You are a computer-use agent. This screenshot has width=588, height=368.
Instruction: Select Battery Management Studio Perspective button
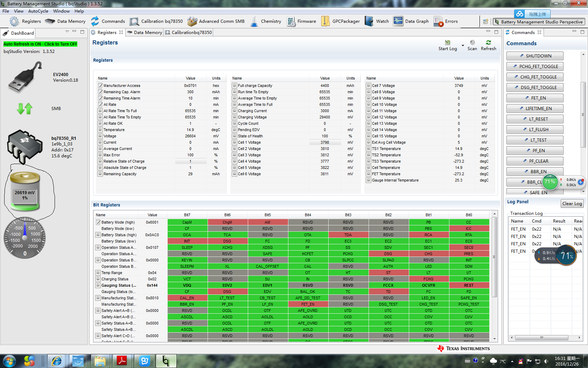tap(539, 22)
